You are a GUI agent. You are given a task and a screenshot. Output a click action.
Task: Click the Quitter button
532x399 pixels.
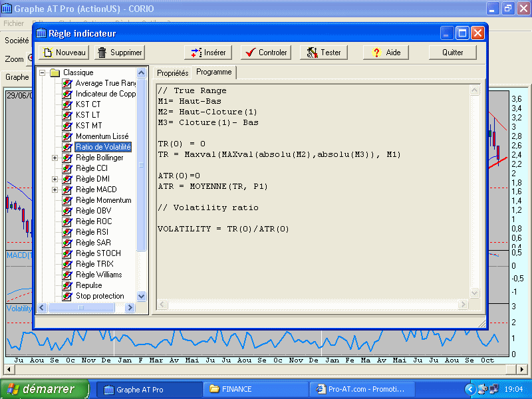[453, 53]
